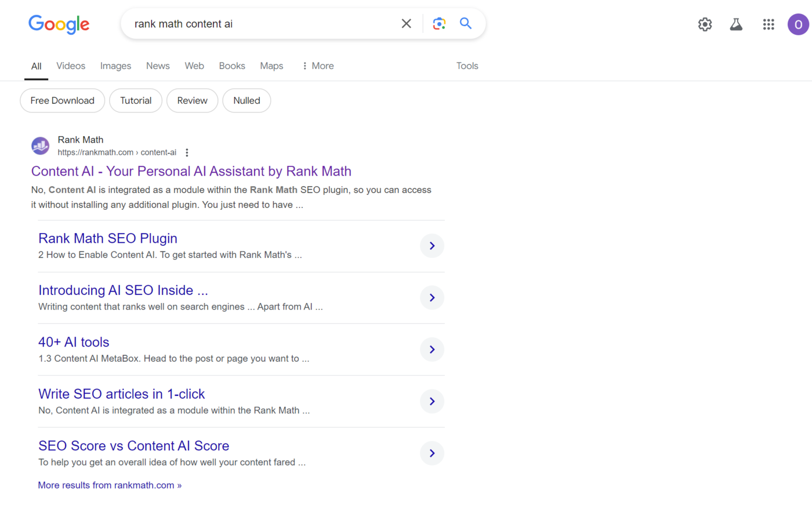
Task: Expand the More search categories menu
Action: pyautogui.click(x=317, y=65)
